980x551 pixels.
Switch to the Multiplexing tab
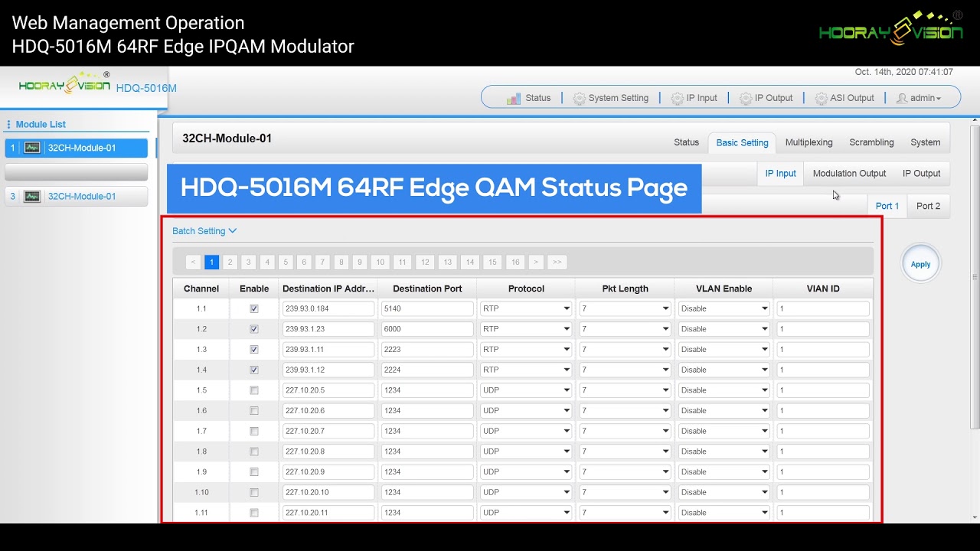(808, 142)
